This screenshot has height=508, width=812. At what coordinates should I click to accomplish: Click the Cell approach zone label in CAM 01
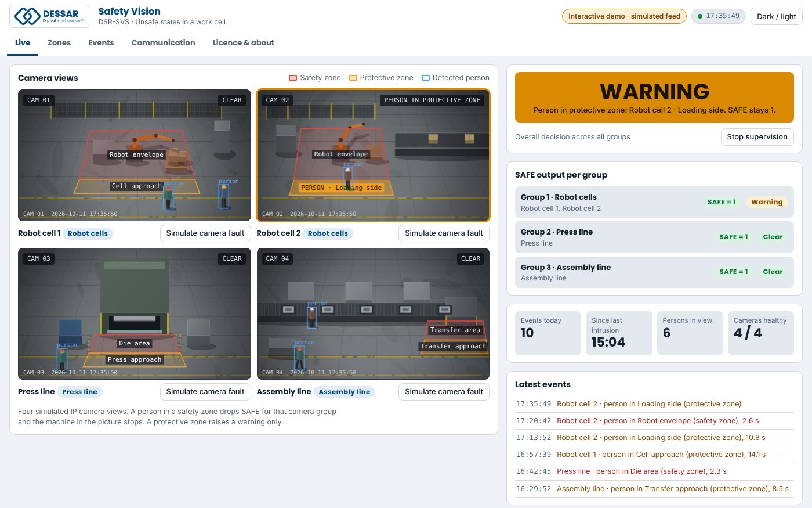[137, 186]
